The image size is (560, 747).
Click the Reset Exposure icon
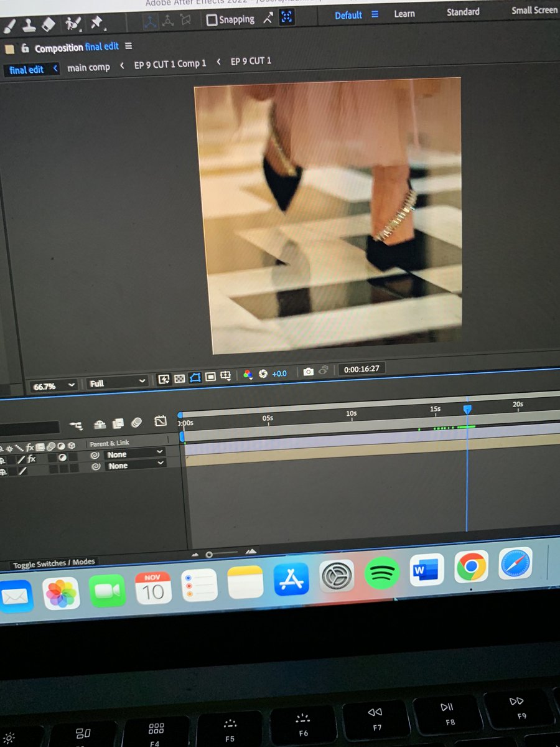tap(263, 374)
